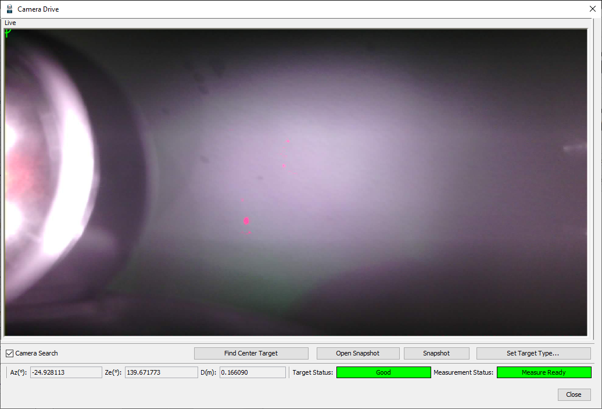
Task: Click the Camera Drive title bar text
Action: pos(38,9)
